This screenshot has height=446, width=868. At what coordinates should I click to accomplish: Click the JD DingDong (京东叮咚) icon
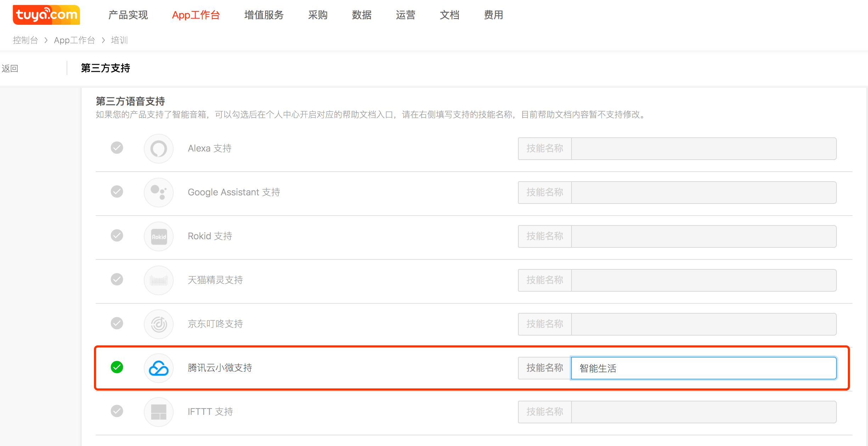pyautogui.click(x=159, y=324)
